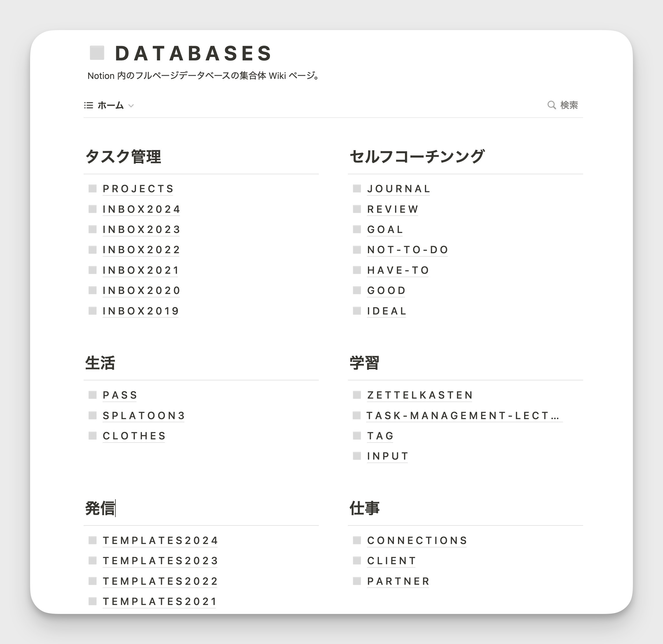The width and height of the screenshot is (663, 644).
Task: Click the list view icon beside ホーム
Action: click(89, 106)
